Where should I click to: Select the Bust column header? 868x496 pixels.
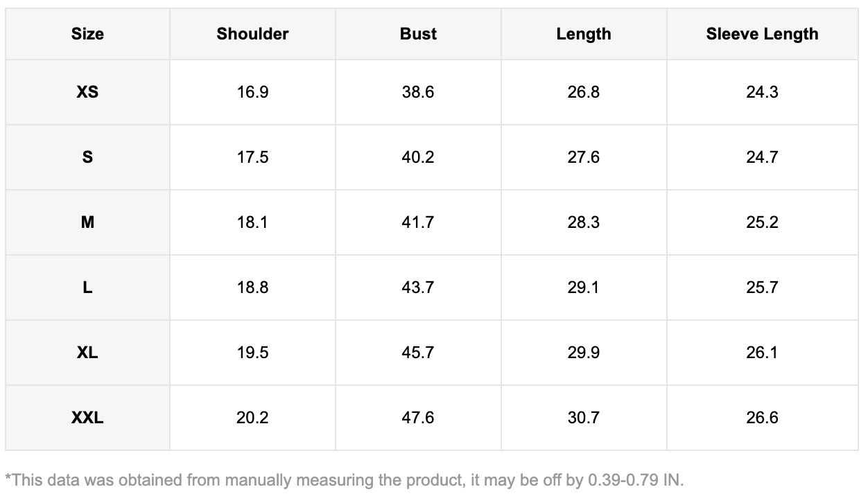click(418, 34)
